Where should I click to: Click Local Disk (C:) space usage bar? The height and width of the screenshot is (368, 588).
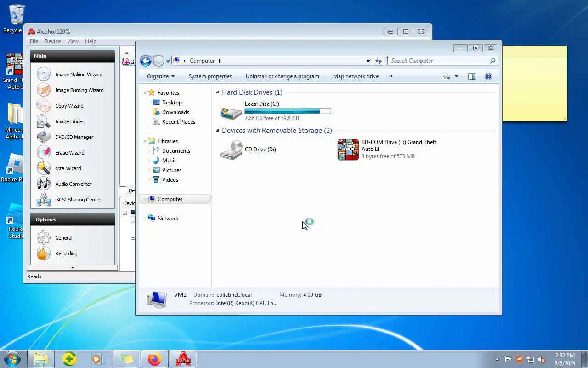point(288,111)
